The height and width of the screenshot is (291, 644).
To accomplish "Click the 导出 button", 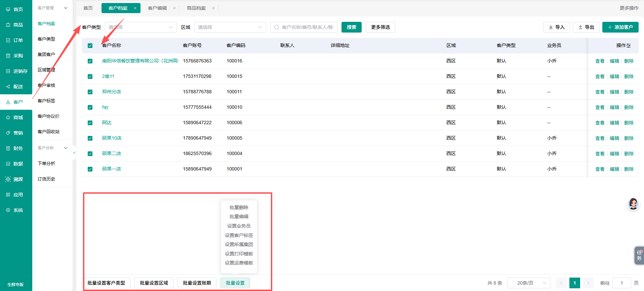I will click(x=586, y=27).
